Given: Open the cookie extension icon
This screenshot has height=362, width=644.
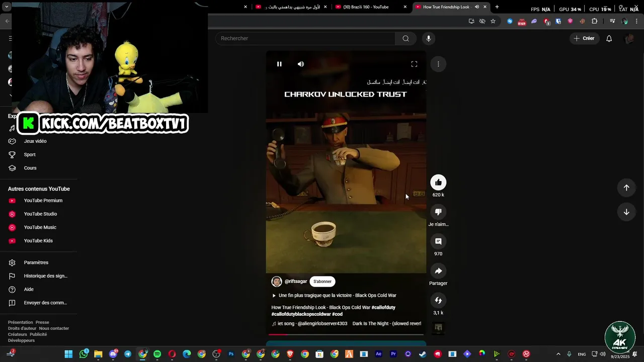Looking at the screenshot, I should 582,21.
